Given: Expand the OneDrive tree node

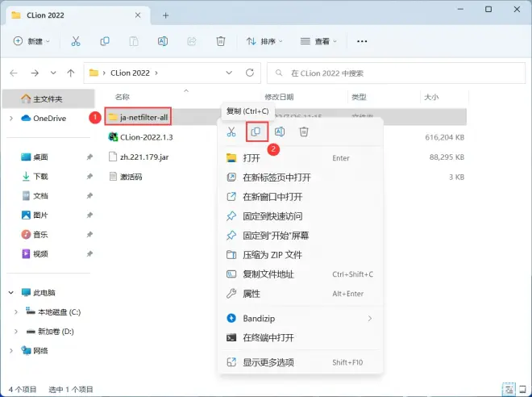Looking at the screenshot, I should pos(11,118).
